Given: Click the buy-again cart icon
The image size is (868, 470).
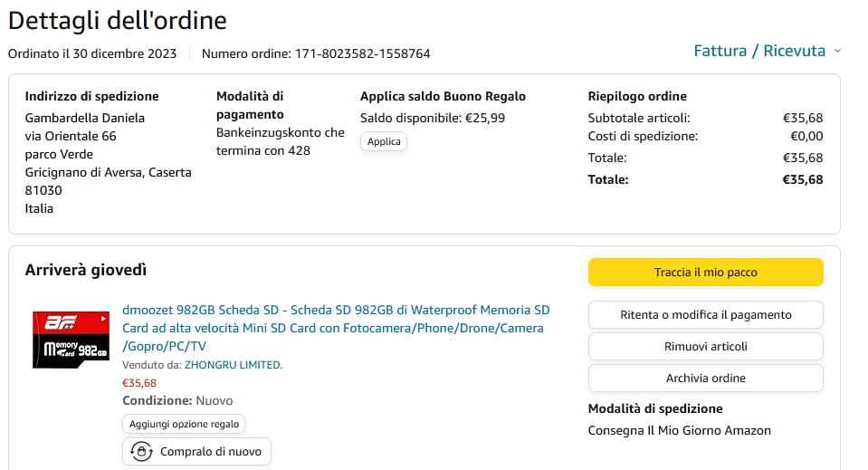Looking at the screenshot, I should click(141, 452).
